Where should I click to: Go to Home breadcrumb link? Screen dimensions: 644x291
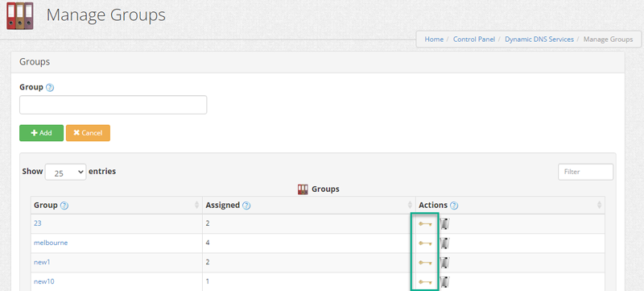(434, 39)
